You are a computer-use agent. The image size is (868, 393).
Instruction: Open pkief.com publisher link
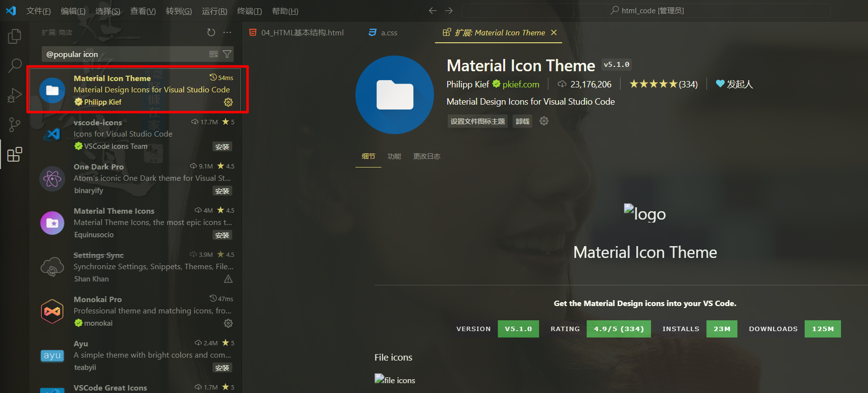pyautogui.click(x=521, y=84)
